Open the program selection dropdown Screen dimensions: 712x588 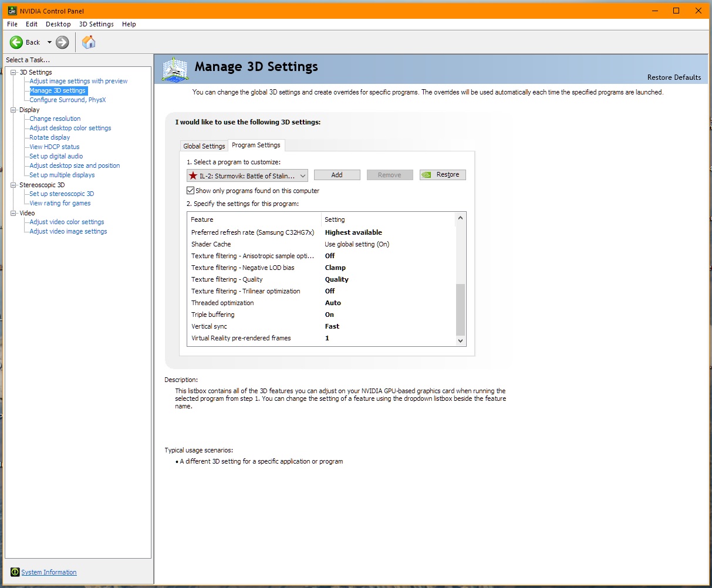click(247, 175)
